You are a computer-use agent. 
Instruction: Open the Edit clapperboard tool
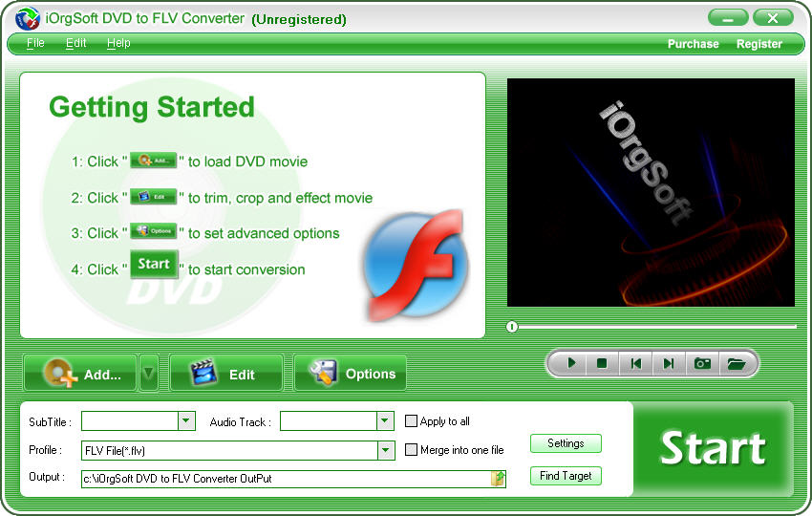[226, 374]
